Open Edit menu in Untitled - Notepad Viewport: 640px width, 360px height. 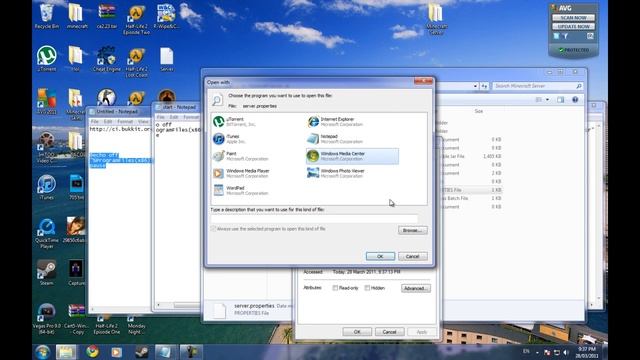pyautogui.click(x=108, y=122)
